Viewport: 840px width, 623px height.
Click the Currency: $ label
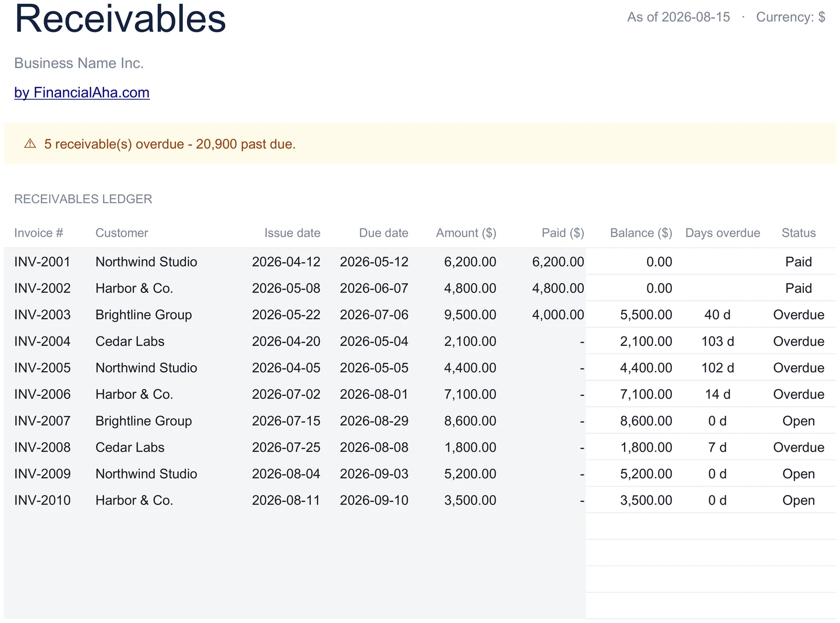click(791, 17)
